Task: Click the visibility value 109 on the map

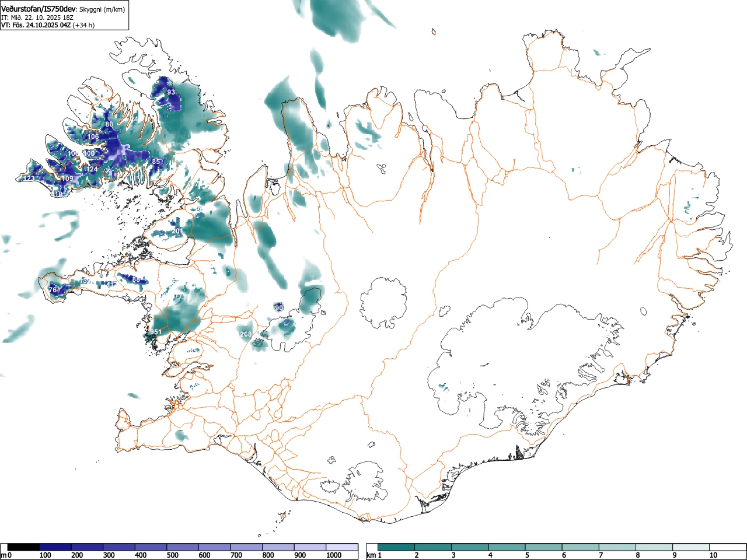Action: [x=68, y=178]
